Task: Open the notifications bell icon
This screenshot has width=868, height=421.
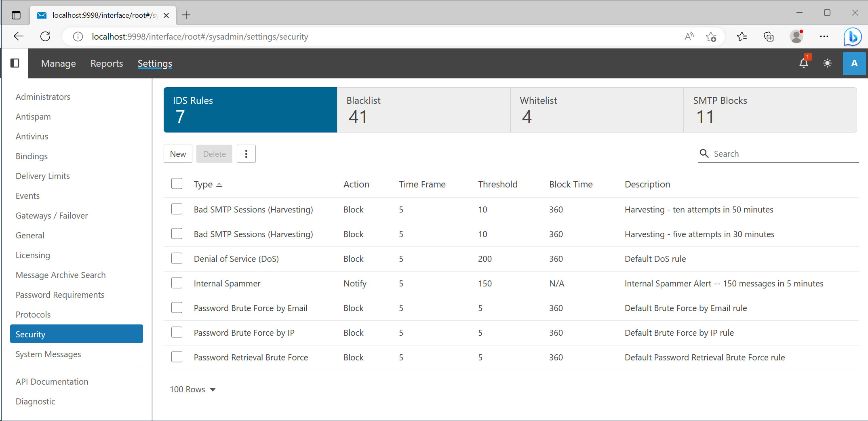Action: click(x=803, y=63)
